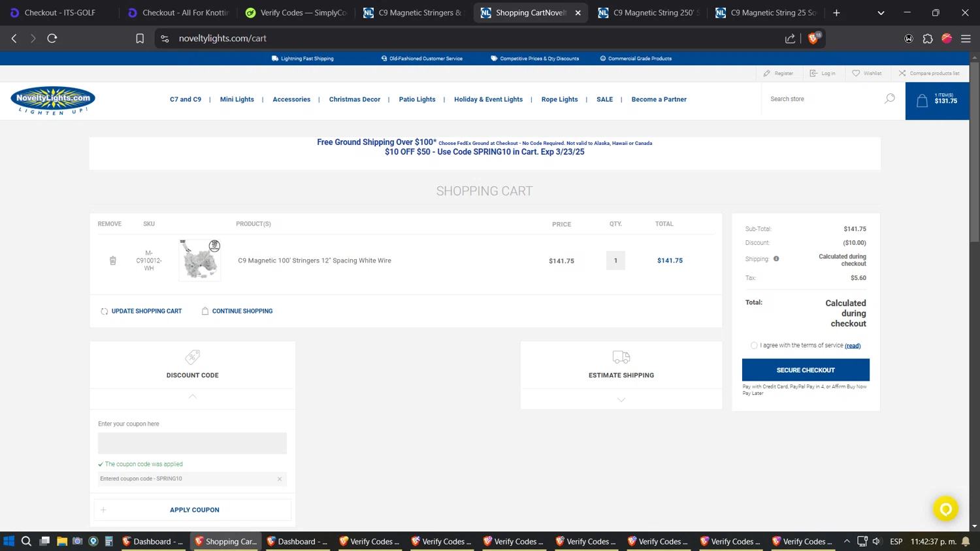The height and width of the screenshot is (551, 980).
Task: Open the Windows taskbar search icon
Action: point(26,541)
